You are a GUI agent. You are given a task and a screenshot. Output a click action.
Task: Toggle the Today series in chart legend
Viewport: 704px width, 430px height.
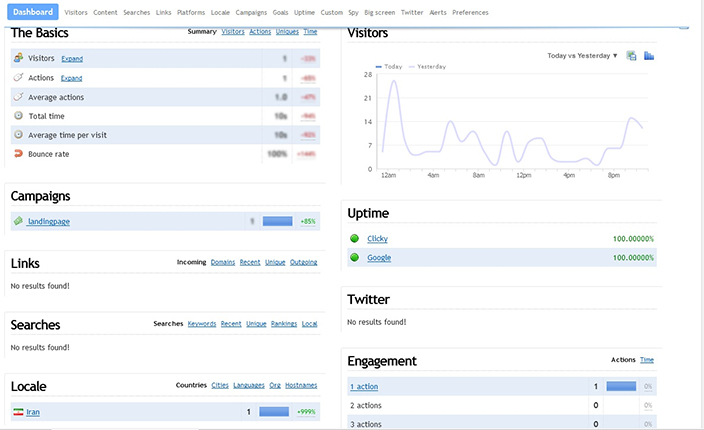389,66
